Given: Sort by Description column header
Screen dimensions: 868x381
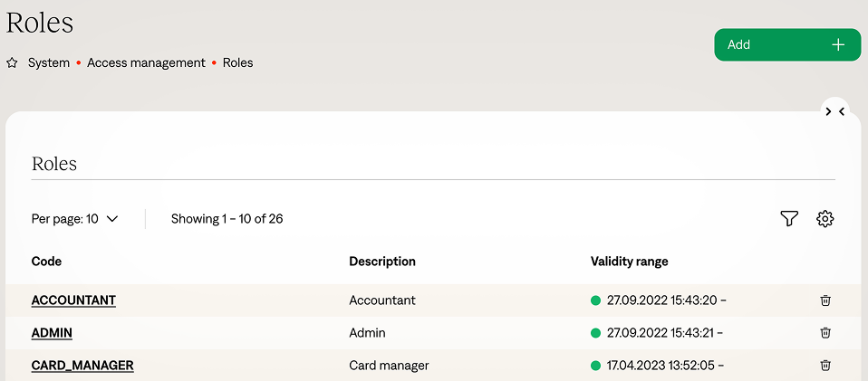Looking at the screenshot, I should [x=382, y=262].
